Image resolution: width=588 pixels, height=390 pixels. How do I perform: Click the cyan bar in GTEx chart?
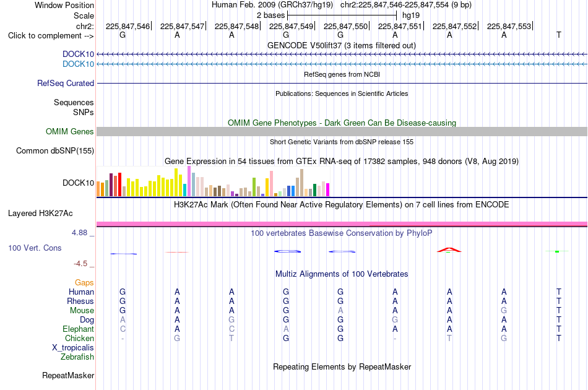coord(184,190)
